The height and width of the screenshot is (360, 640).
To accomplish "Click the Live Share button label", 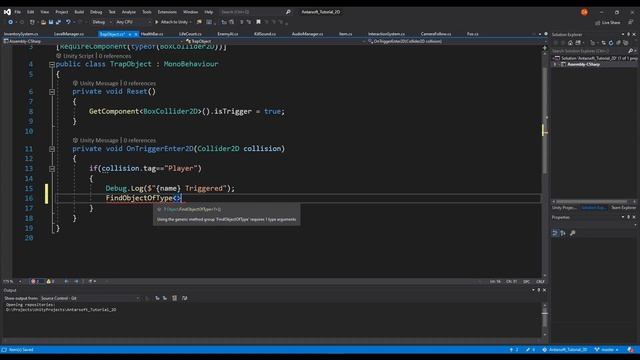I will (611, 23).
